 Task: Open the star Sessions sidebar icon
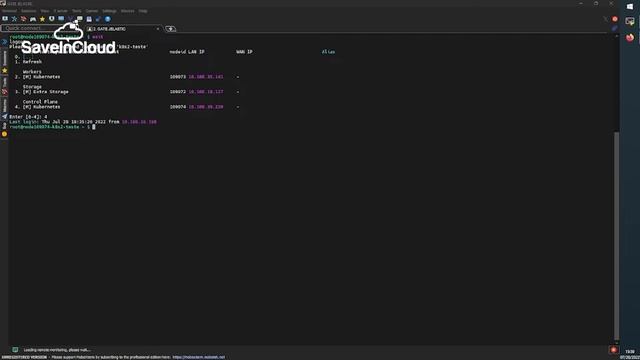(x=4, y=71)
